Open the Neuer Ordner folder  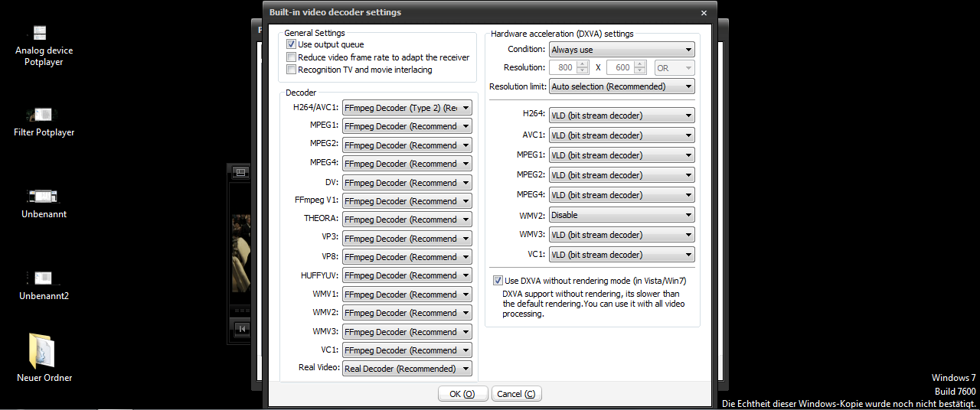pos(44,351)
